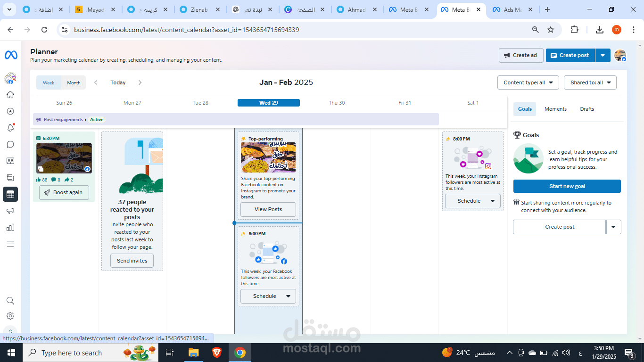This screenshot has height=362, width=644.
Task: Open the Planner calendar icon in sidebar
Action: 10,194
